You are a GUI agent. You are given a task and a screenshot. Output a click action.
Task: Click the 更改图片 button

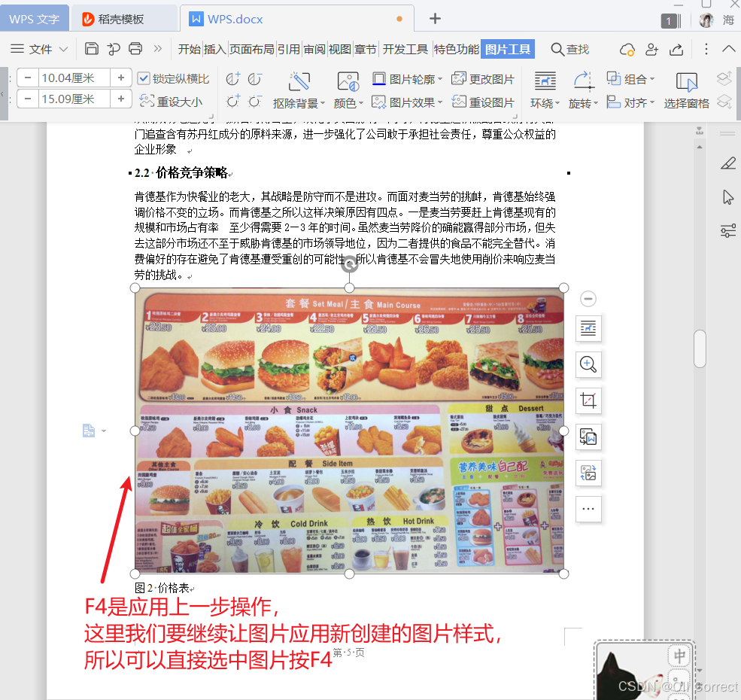coord(483,79)
